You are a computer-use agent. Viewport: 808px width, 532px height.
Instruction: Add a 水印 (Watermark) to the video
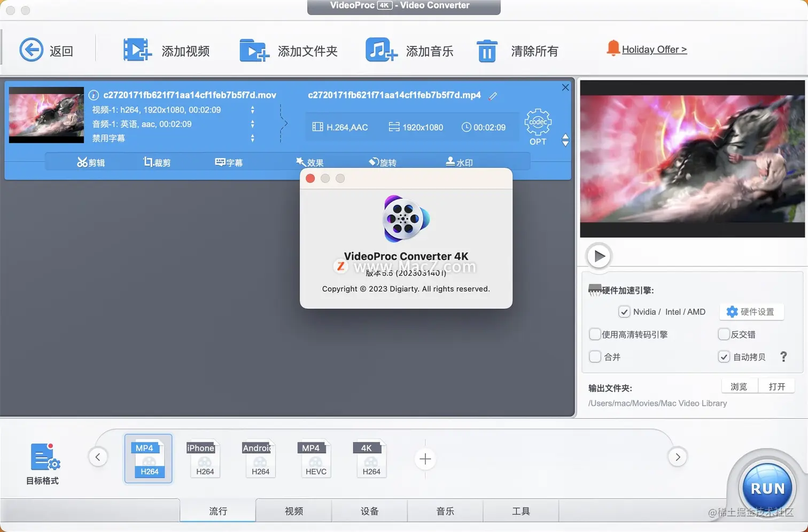[x=459, y=162]
